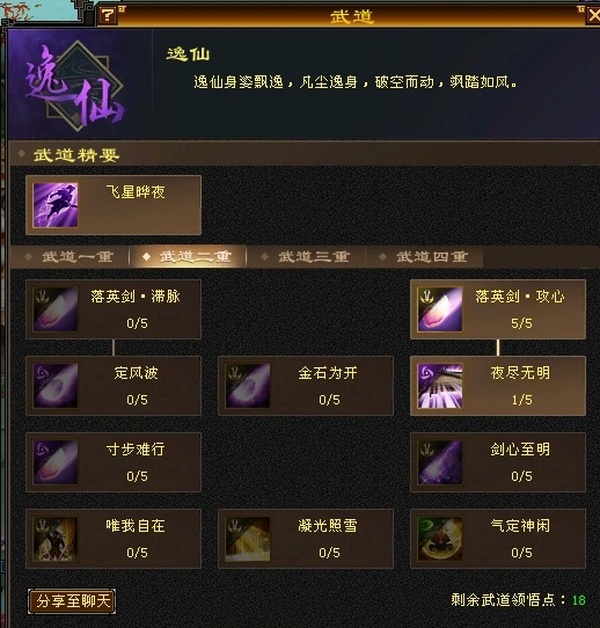Select the 剑心至明 skill icon
Screen dimensions: 600x628
click(x=440, y=462)
